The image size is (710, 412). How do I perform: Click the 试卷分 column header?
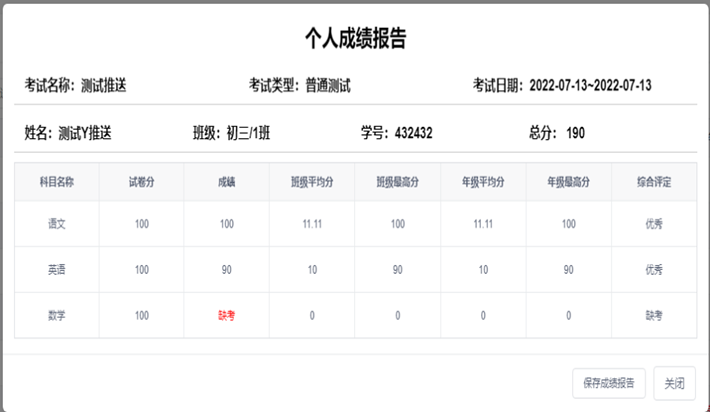click(142, 182)
